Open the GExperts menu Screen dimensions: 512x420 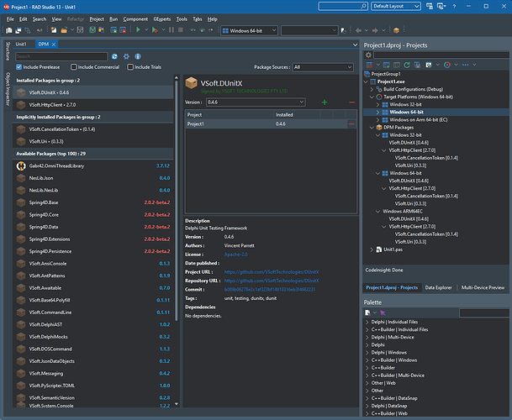click(x=162, y=19)
